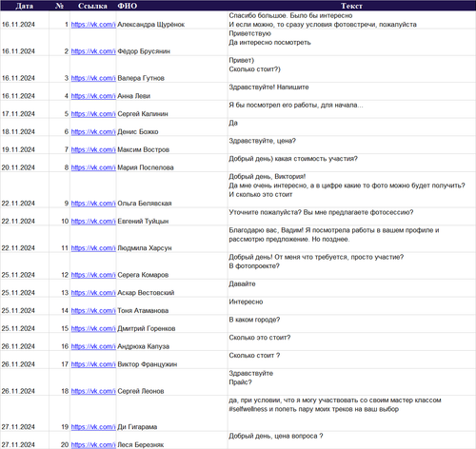476x449 pixels.
Task: Select the text cell 'Давайте'
Action: [x=351, y=288]
